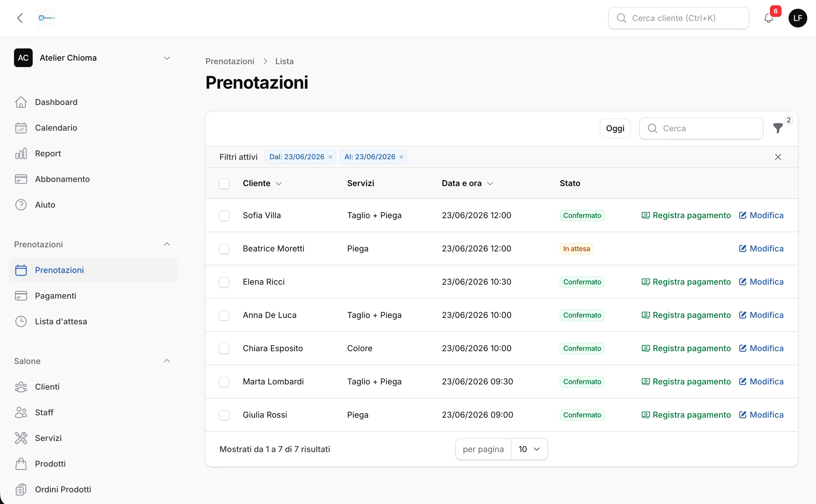Click Registra pagamento for Elena Ricci
The width and height of the screenshot is (816, 504).
686,282
